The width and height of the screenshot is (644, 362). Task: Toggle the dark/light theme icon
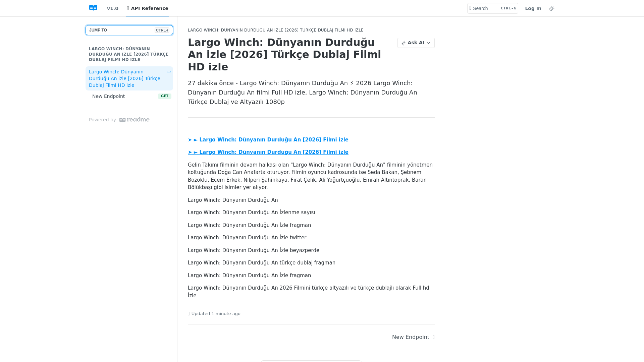(552, 8)
